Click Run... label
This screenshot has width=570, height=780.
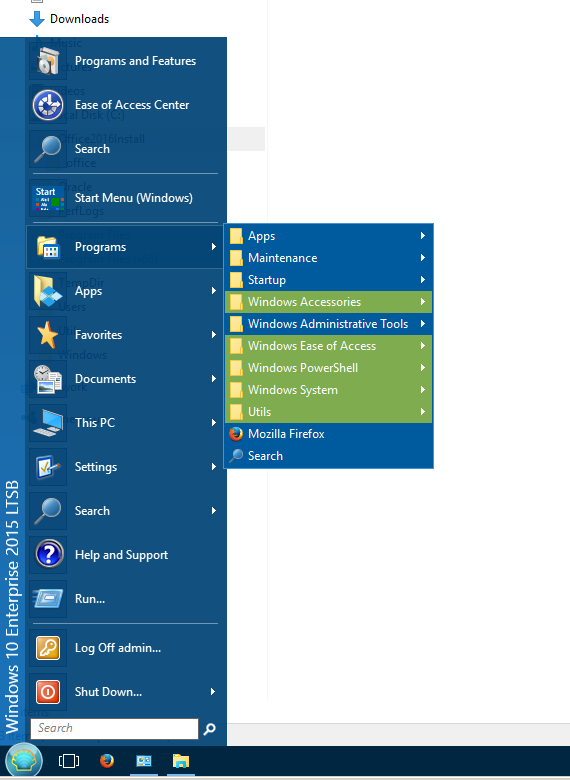[x=90, y=599]
